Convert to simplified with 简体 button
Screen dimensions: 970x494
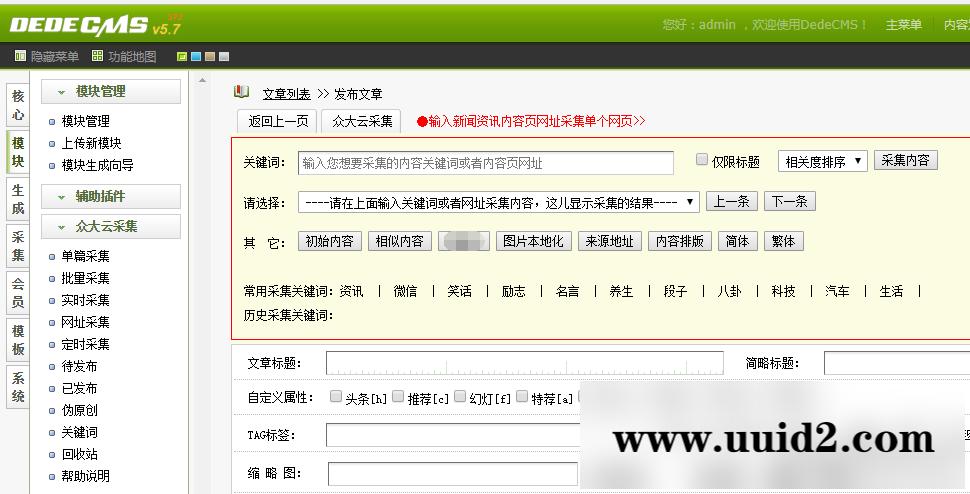pos(737,241)
